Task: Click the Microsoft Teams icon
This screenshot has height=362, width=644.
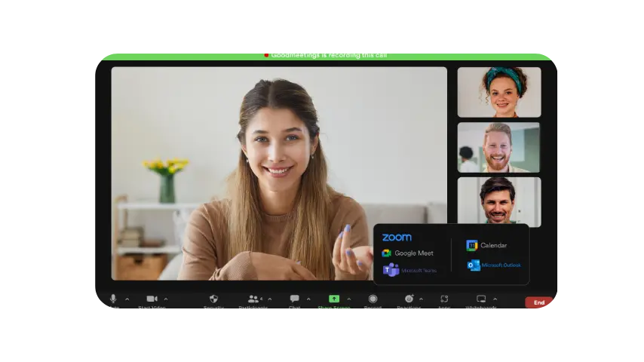Action: [x=391, y=270]
